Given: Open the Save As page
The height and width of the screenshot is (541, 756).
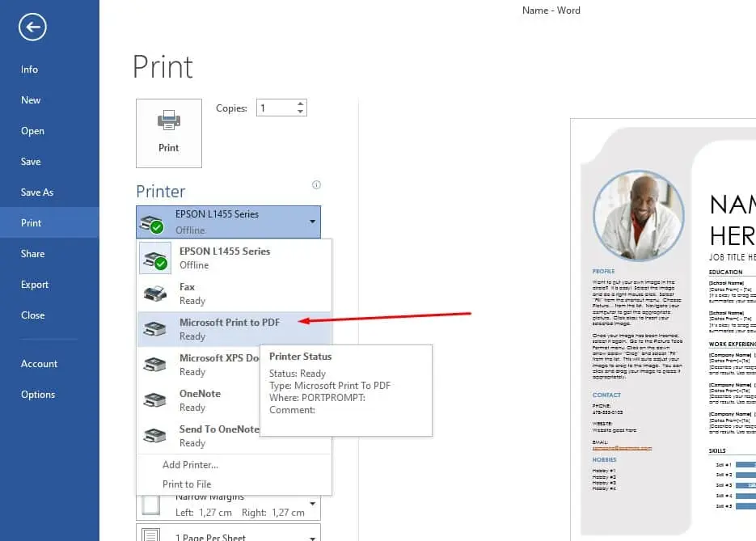Looking at the screenshot, I should 36,192.
